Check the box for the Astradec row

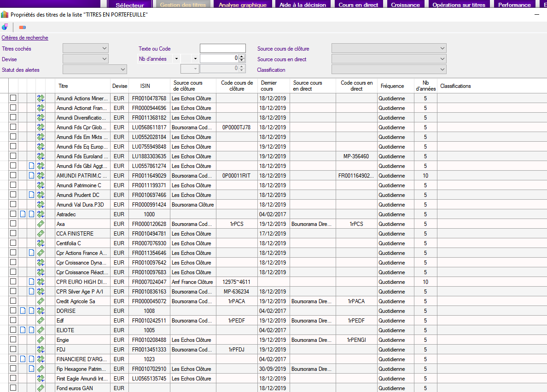pyautogui.click(x=13, y=214)
